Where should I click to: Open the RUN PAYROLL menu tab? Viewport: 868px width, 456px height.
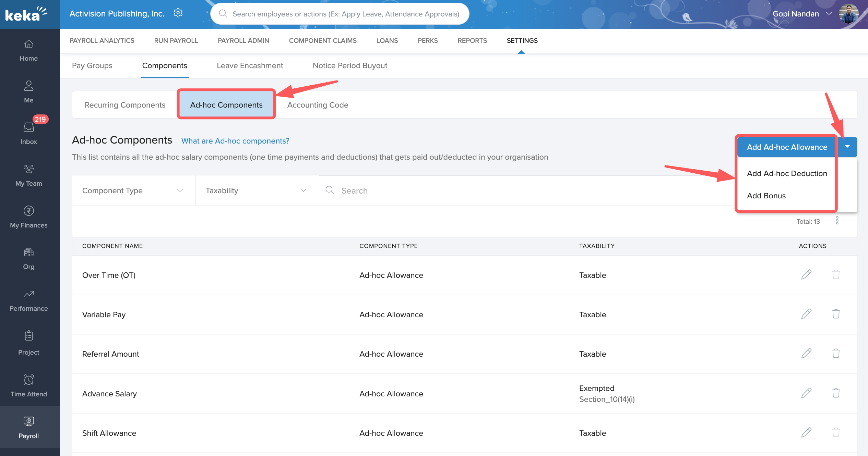(x=176, y=40)
